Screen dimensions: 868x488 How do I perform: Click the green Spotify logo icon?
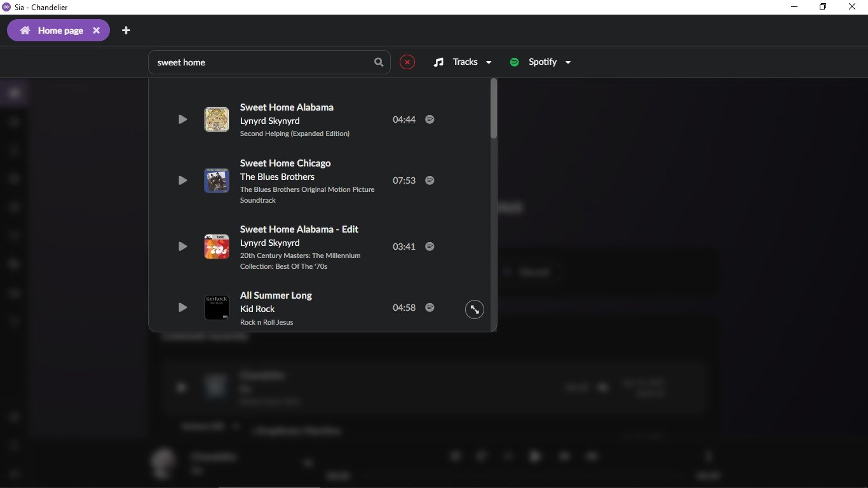pyautogui.click(x=515, y=62)
